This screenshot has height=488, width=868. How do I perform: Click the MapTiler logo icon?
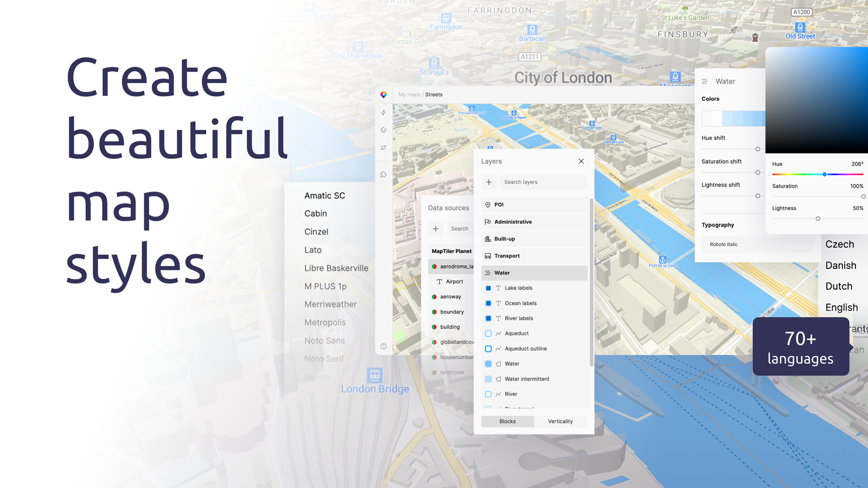(384, 94)
